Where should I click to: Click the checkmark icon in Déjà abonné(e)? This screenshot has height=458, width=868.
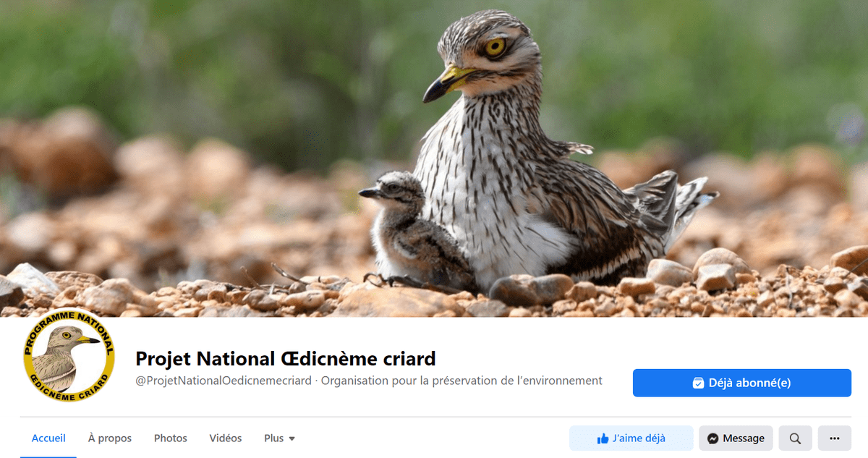click(698, 383)
